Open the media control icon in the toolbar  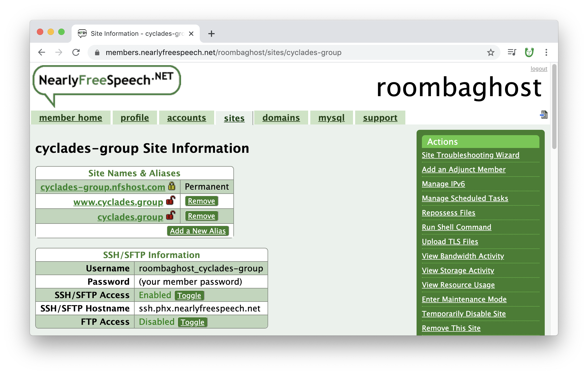point(512,52)
